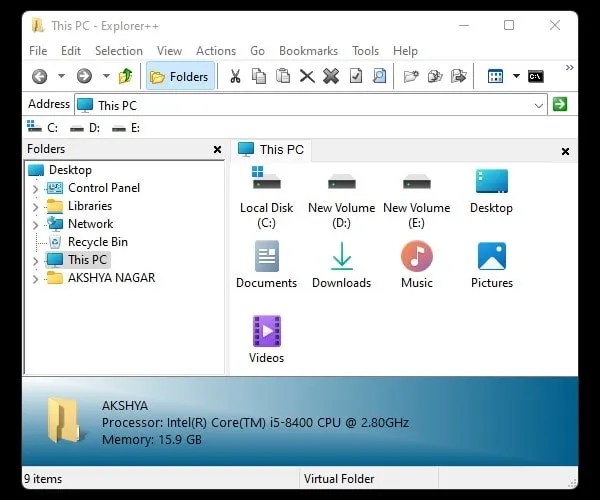Select Control Panel in the folder tree

pos(93,188)
